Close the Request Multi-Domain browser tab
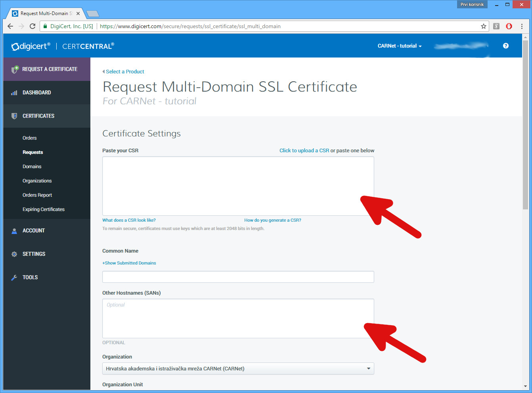The height and width of the screenshot is (393, 532). [x=78, y=13]
